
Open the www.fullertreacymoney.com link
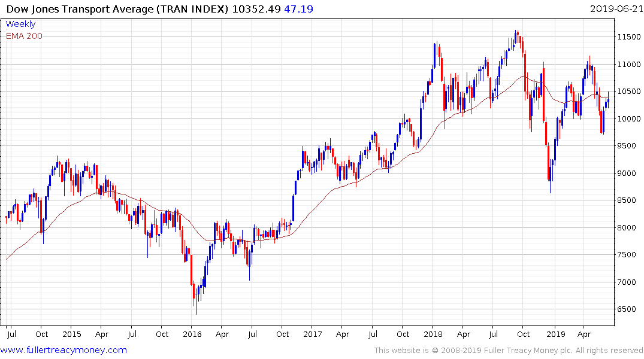tap(64, 350)
